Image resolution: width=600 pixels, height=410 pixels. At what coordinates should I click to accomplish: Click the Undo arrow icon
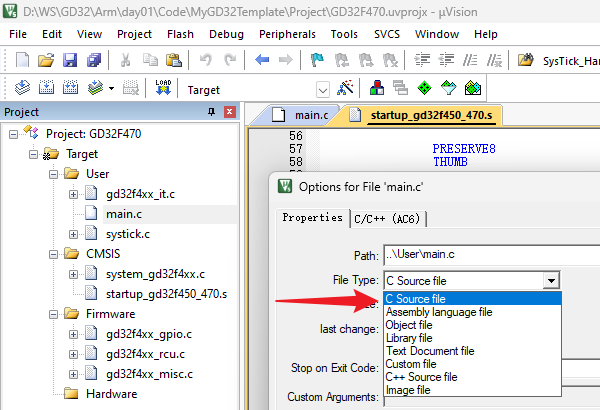(205, 60)
